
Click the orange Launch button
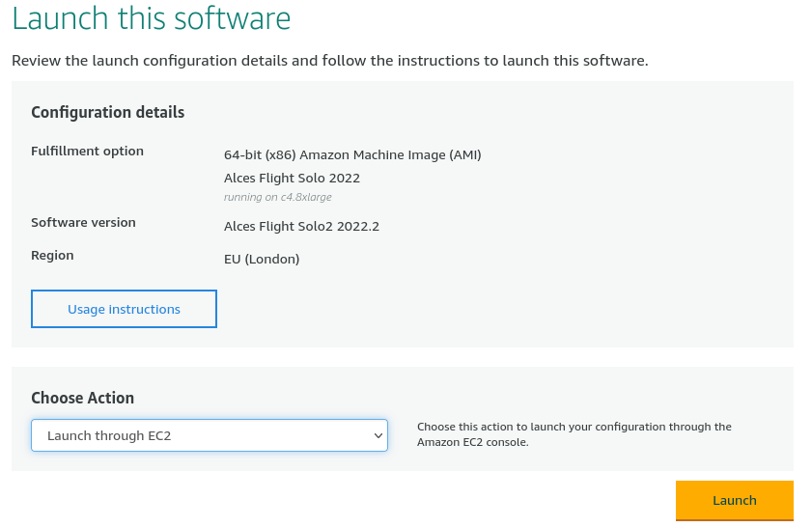point(735,501)
